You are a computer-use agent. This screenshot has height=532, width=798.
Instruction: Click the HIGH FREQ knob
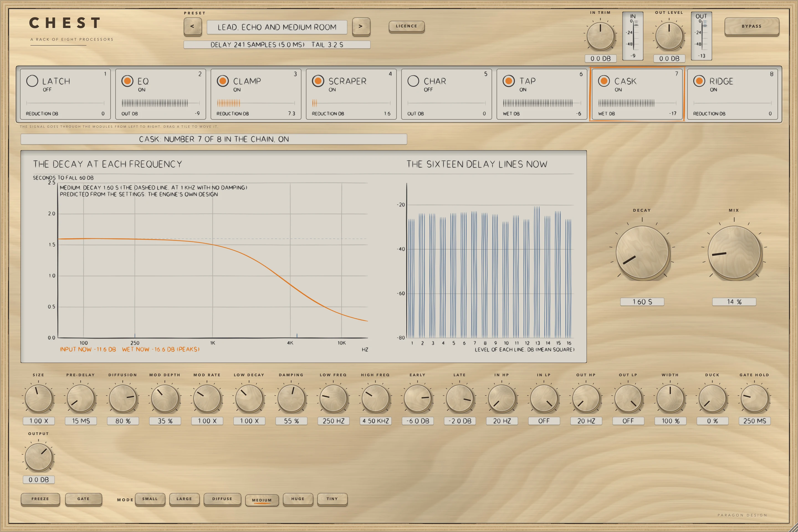point(376,398)
